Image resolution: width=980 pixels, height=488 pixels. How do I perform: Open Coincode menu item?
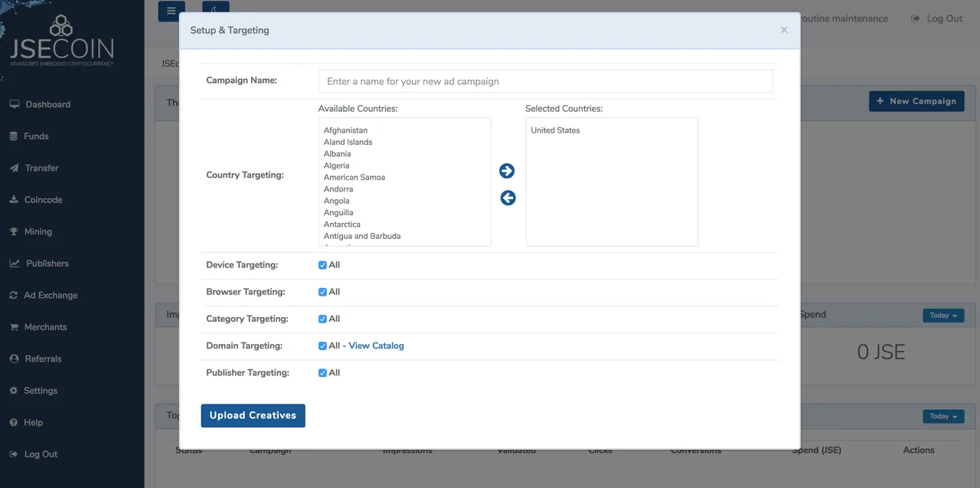coord(43,200)
